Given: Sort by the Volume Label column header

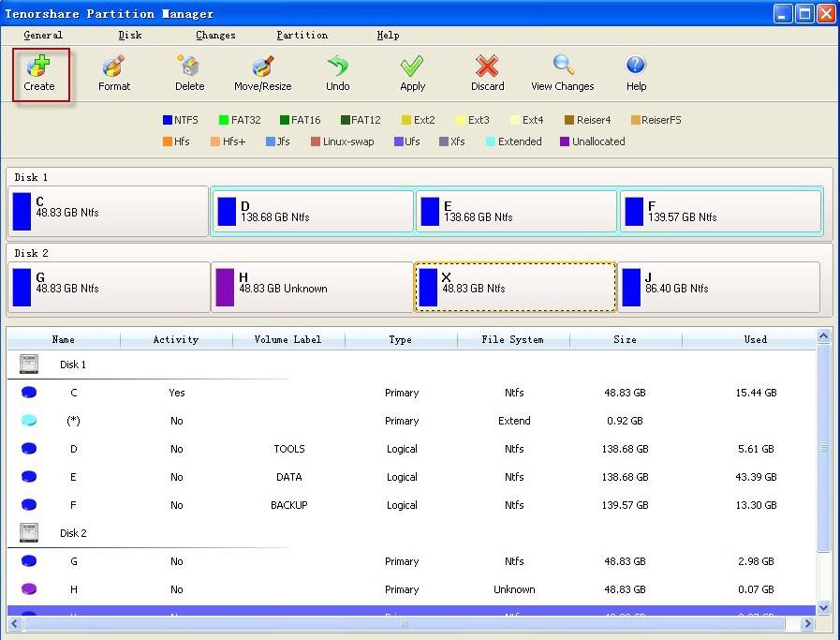Looking at the screenshot, I should [x=288, y=339].
